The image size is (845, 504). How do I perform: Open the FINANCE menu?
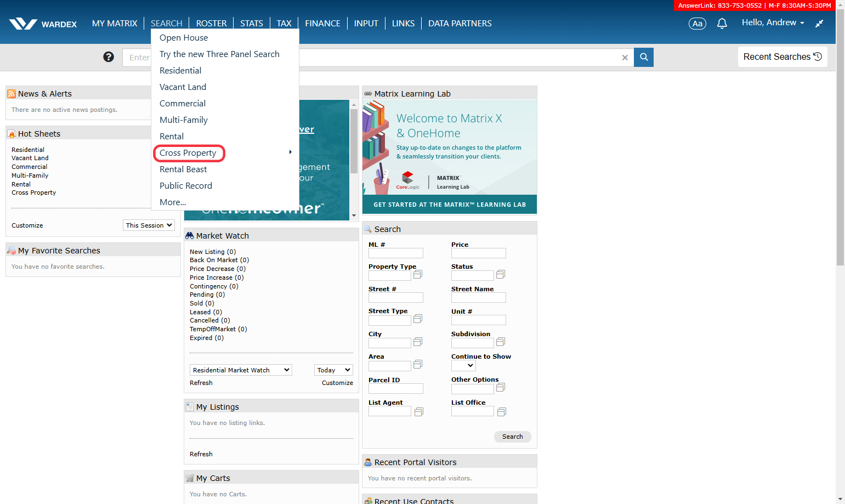click(322, 24)
